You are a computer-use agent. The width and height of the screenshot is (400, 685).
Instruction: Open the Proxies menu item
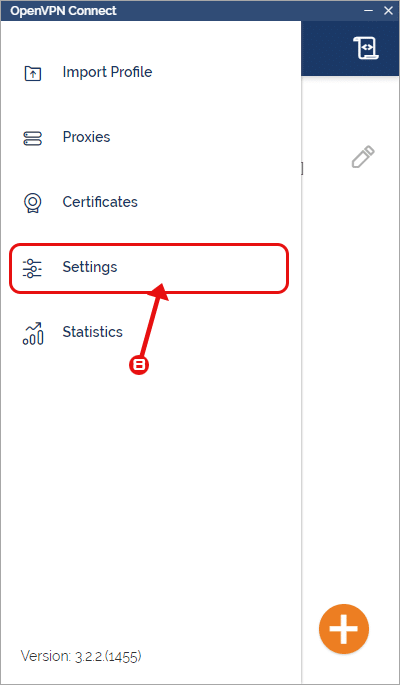[86, 137]
